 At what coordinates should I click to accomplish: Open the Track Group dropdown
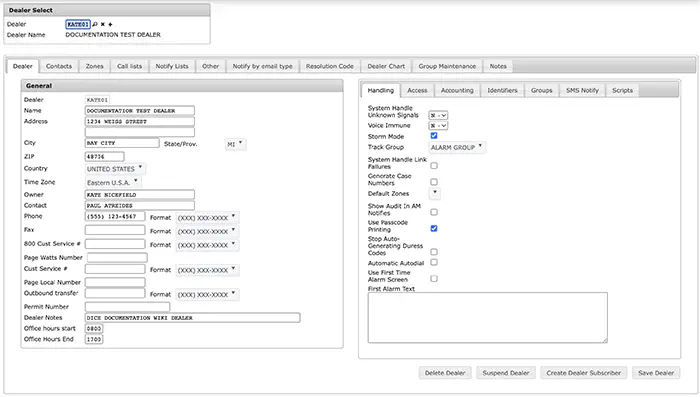pos(457,147)
